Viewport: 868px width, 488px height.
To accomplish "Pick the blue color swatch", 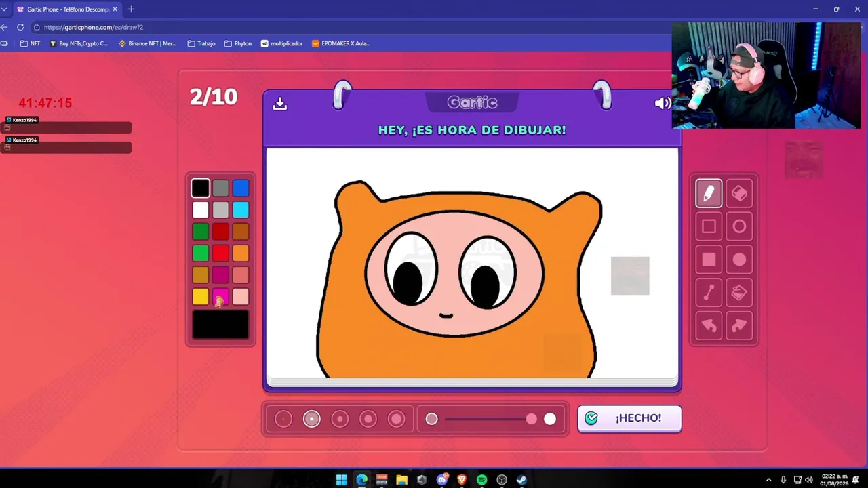I will tap(241, 188).
